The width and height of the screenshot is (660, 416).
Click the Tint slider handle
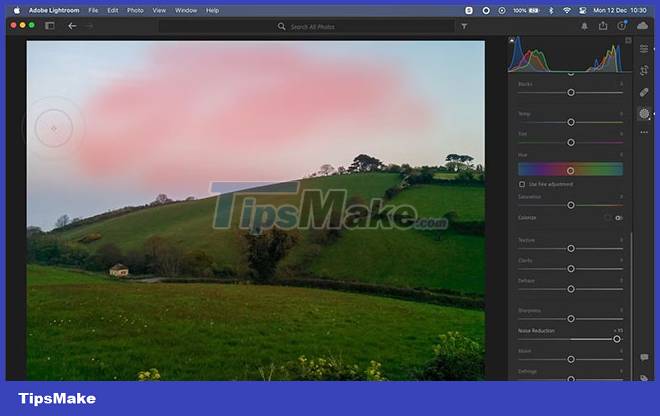pyautogui.click(x=571, y=142)
